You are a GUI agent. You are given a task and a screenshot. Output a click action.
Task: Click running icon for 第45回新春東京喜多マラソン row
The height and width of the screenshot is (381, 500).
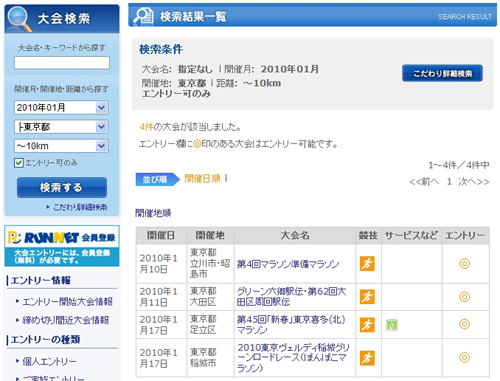tap(367, 325)
